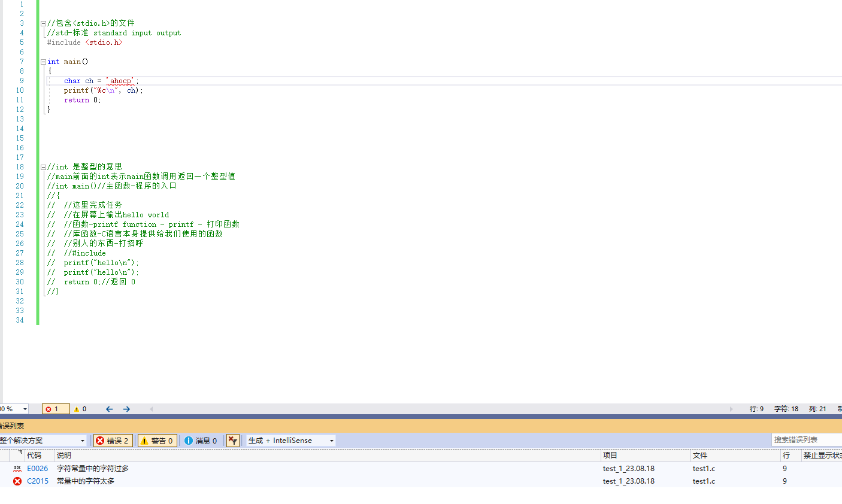The width and height of the screenshot is (842, 504).
Task: Click the underlined 'ahocp' literal on line 9
Action: [120, 81]
